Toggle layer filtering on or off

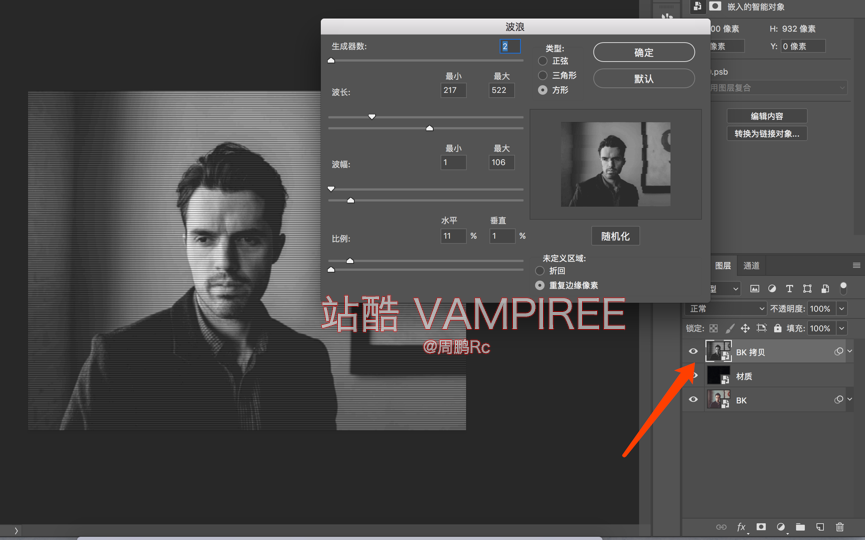[x=843, y=288]
